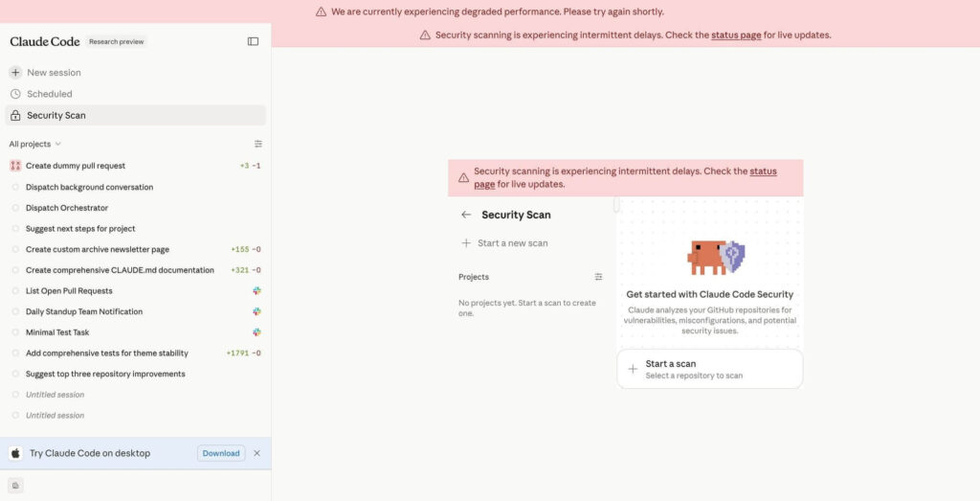Image resolution: width=980 pixels, height=501 pixels.
Task: Select the status circle for Dispatch Orchestrator
Action: 15,208
